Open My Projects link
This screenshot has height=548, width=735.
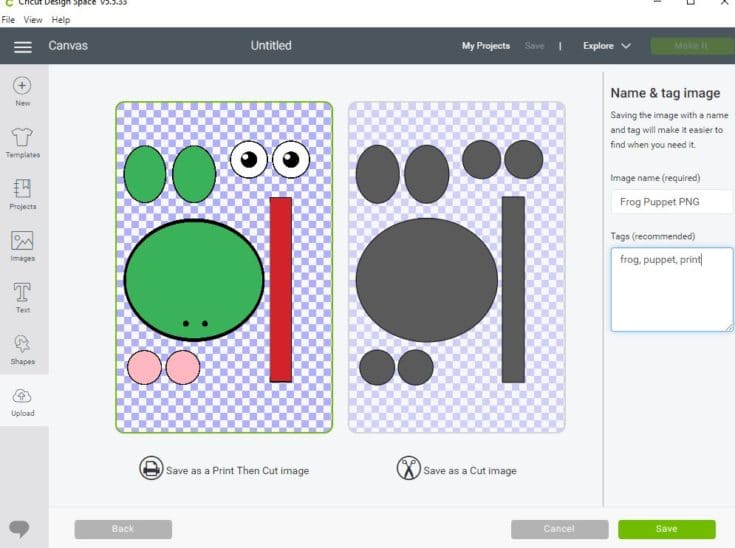[485, 46]
